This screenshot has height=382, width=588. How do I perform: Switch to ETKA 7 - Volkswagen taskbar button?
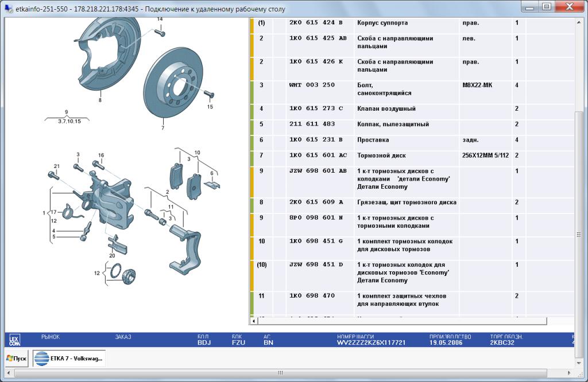pyautogui.click(x=69, y=358)
